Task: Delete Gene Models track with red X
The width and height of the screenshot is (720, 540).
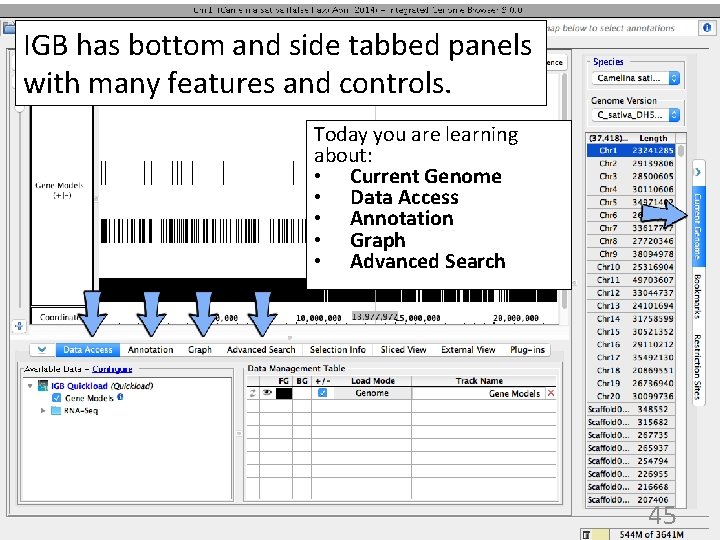Action: tap(551, 393)
